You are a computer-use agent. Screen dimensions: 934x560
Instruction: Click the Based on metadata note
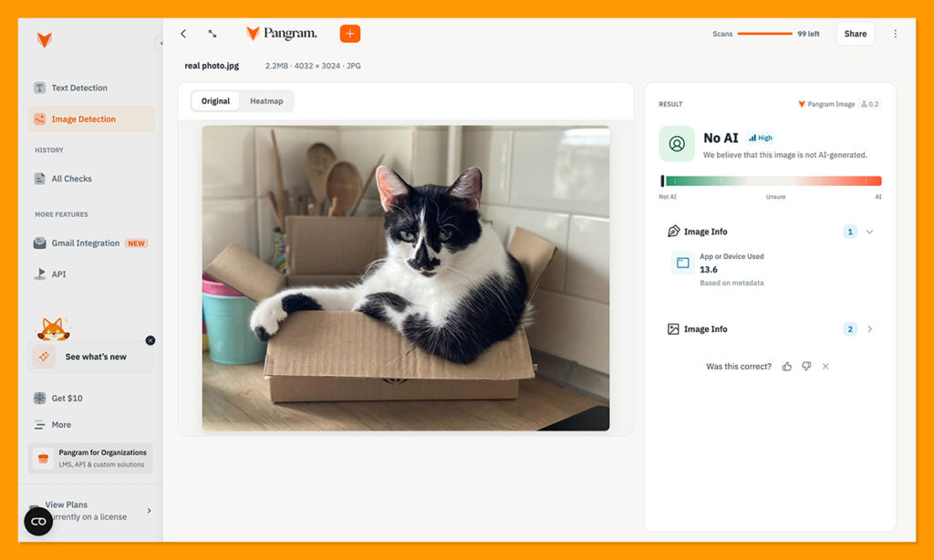tap(732, 283)
